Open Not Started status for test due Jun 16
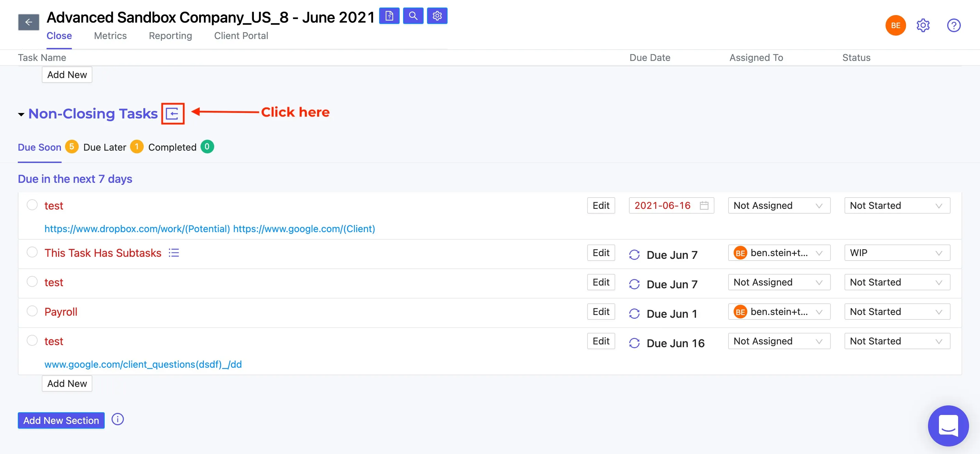Screen dimensions: 980x454 click(897, 341)
